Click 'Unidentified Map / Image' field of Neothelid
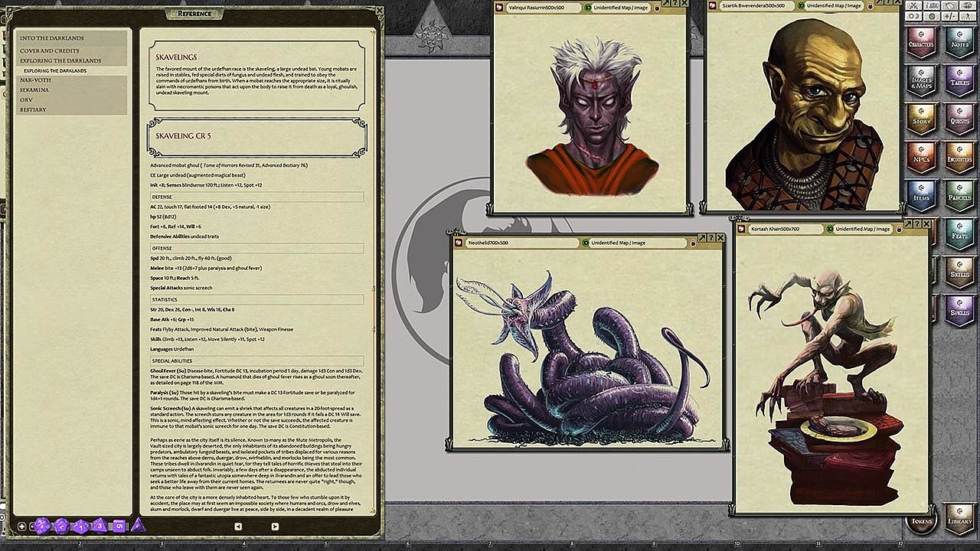Screen dimensions: 980x551 (x=638, y=243)
